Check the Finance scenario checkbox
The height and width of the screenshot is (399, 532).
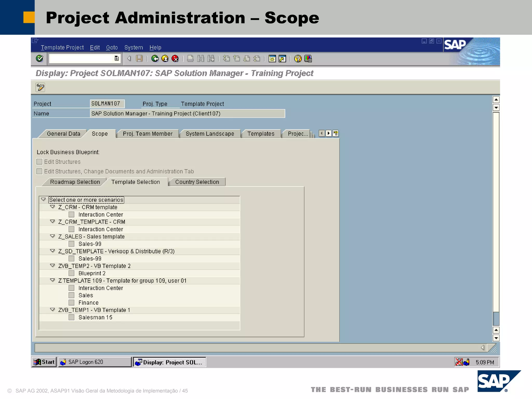pos(71,303)
